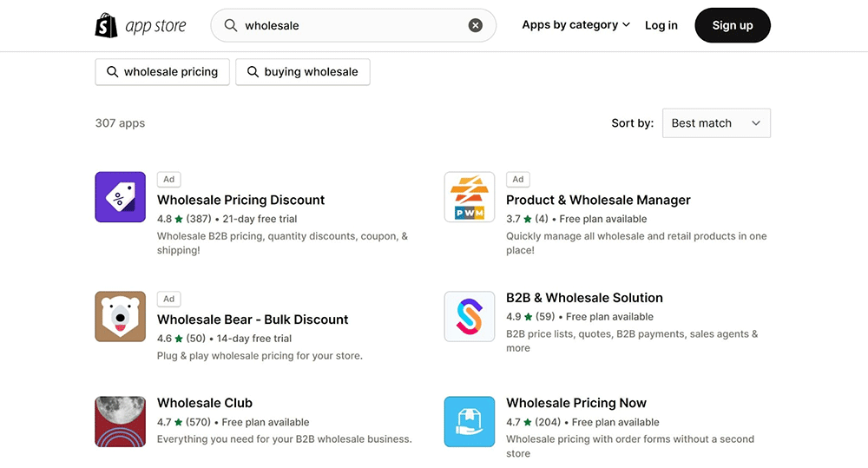The image size is (868, 468).
Task: Click the Wholesale Pricing Discount app icon
Action: pyautogui.click(x=120, y=197)
